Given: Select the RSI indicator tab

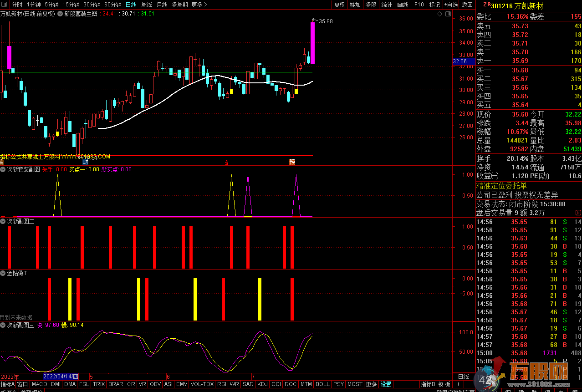Looking at the screenshot, I should tap(222, 384).
